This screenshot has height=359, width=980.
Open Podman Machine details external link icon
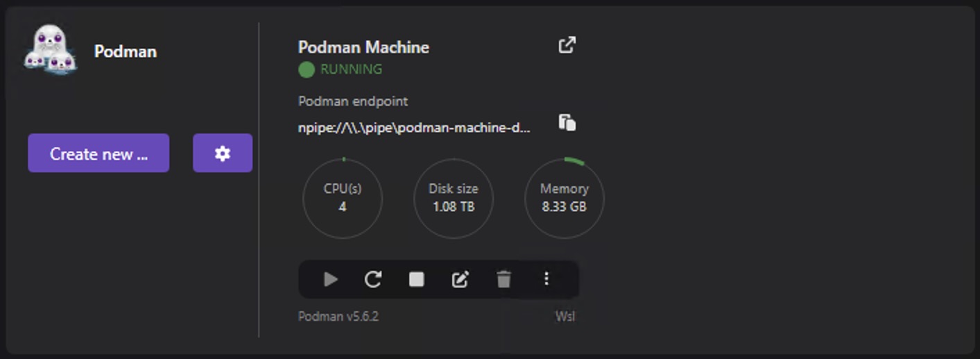pyautogui.click(x=567, y=45)
